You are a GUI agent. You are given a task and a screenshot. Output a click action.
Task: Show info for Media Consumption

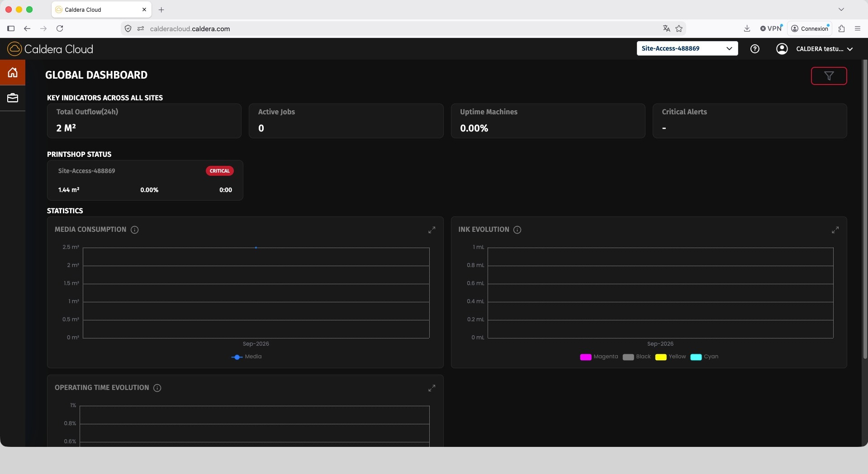click(134, 230)
